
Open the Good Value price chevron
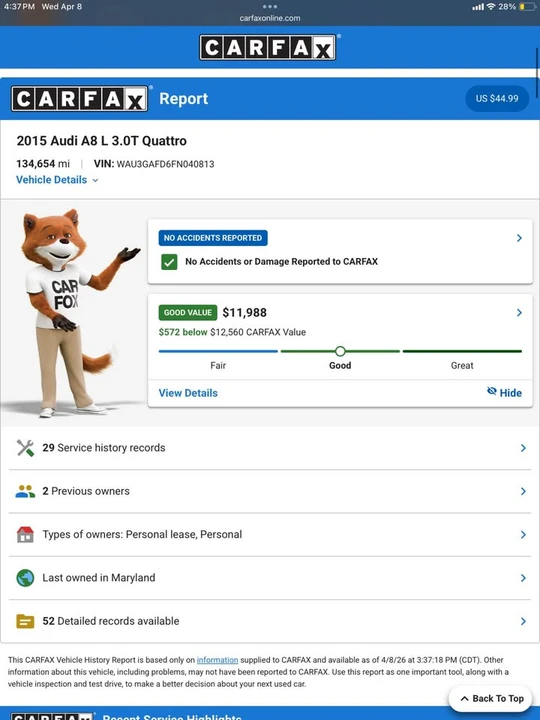(519, 313)
